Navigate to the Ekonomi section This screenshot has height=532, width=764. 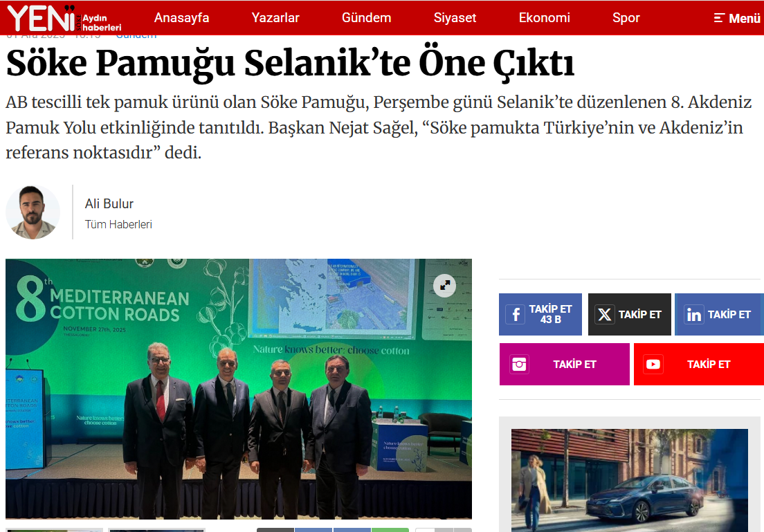pos(545,18)
